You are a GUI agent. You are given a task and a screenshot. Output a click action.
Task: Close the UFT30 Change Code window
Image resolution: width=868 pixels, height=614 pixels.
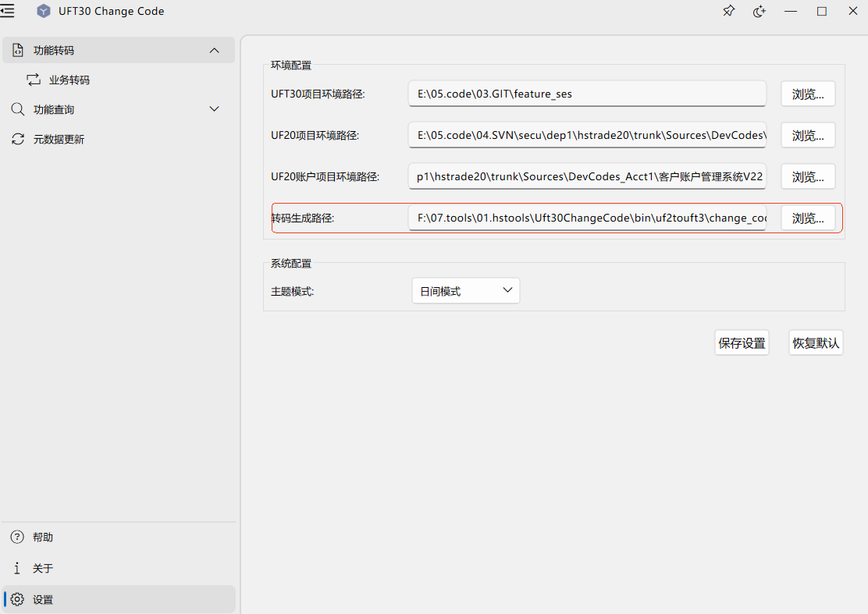point(853,11)
